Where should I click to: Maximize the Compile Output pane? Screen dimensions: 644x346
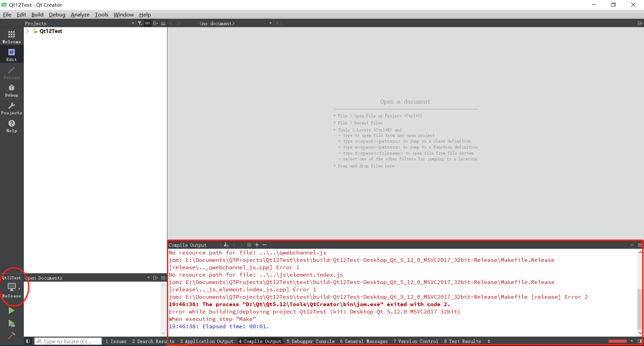632,245
